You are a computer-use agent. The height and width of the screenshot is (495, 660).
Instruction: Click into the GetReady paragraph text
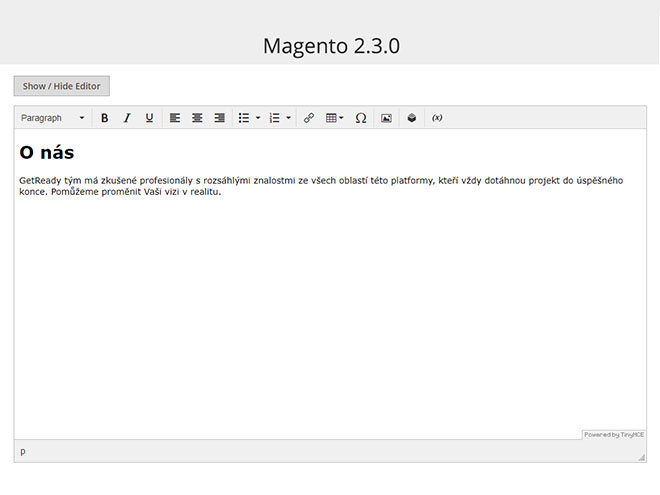pyautogui.click(x=321, y=186)
